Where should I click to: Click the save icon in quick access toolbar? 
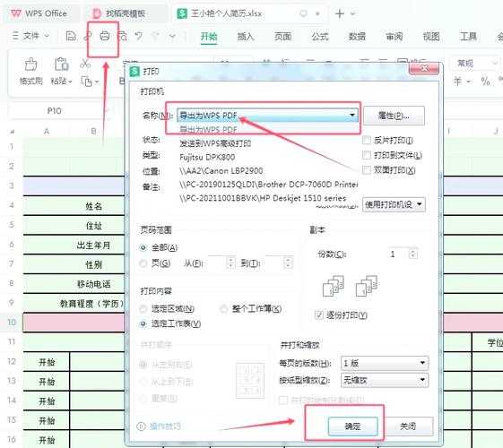pyautogui.click(x=71, y=36)
